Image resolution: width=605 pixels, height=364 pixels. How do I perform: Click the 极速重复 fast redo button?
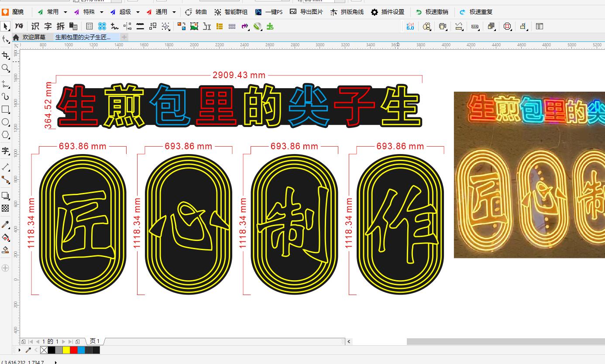coord(476,12)
